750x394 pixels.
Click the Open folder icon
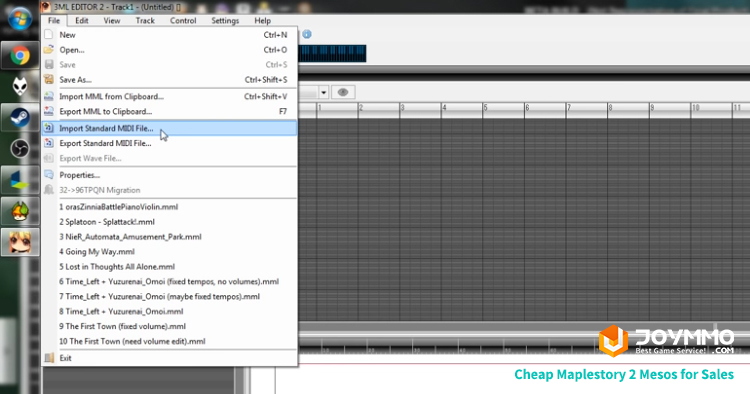(x=49, y=49)
